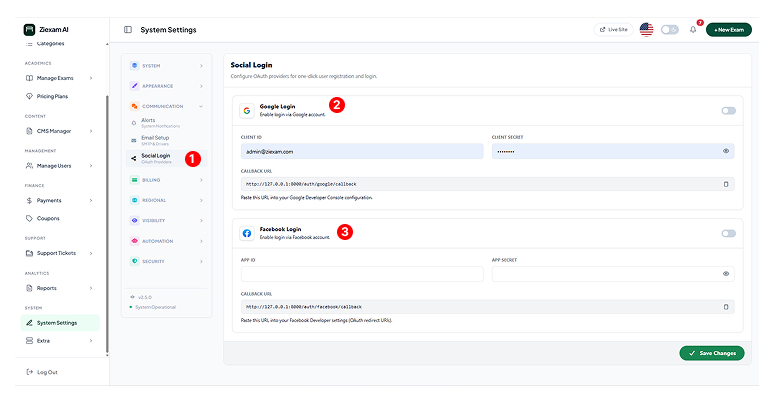Image resolution: width=774 pixels, height=403 pixels.
Task: Click the Facebook App ID field
Action: point(362,273)
